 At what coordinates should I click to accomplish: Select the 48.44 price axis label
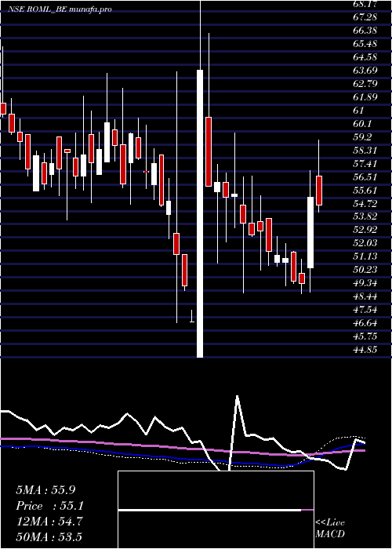[x=365, y=296]
